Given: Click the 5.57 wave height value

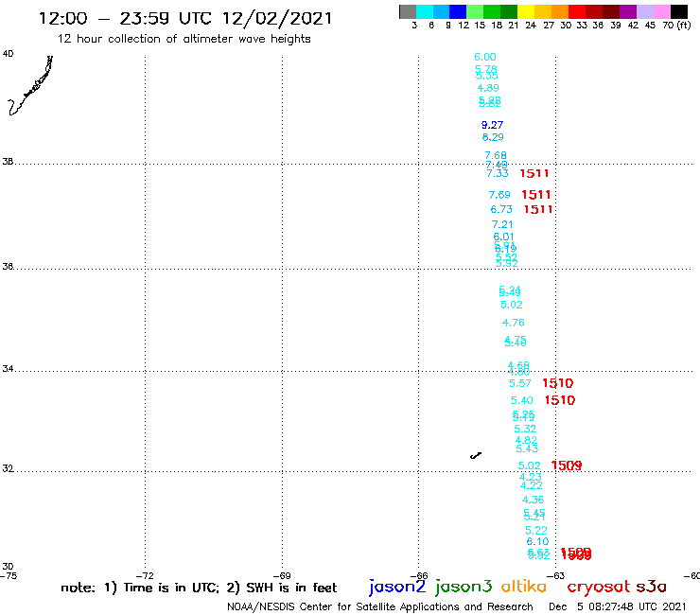Looking at the screenshot, I should point(520,383).
